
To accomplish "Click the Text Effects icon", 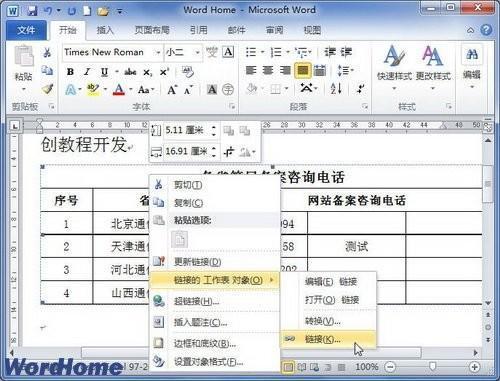I will click(x=71, y=89).
